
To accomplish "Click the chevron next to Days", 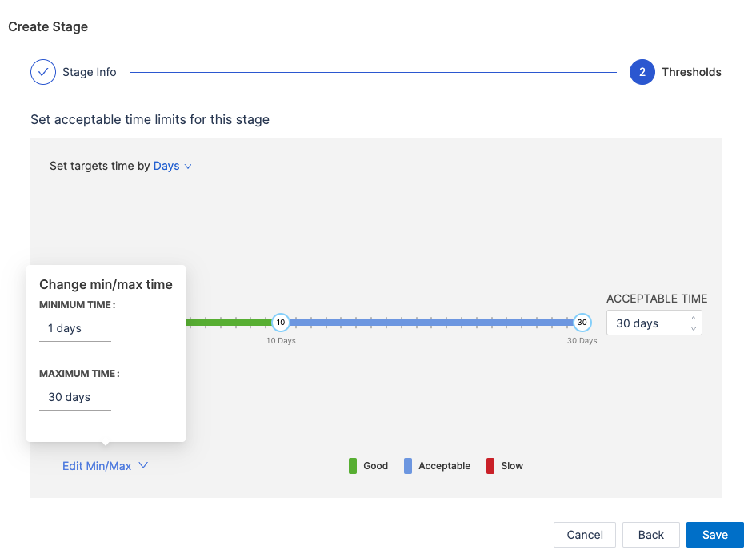I will [x=189, y=167].
